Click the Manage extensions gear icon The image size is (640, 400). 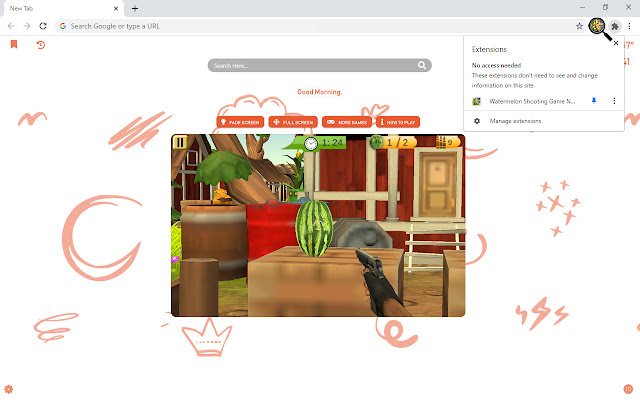[477, 121]
